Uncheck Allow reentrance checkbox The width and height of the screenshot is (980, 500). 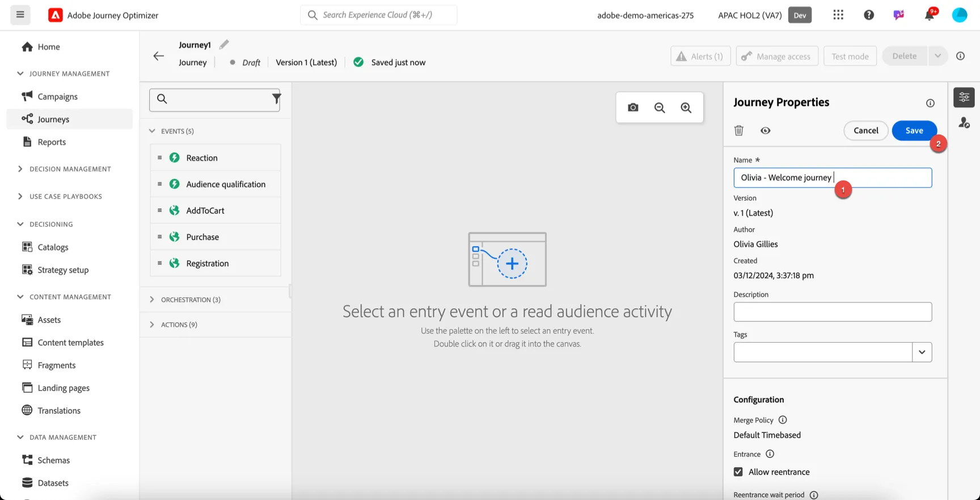(x=738, y=472)
